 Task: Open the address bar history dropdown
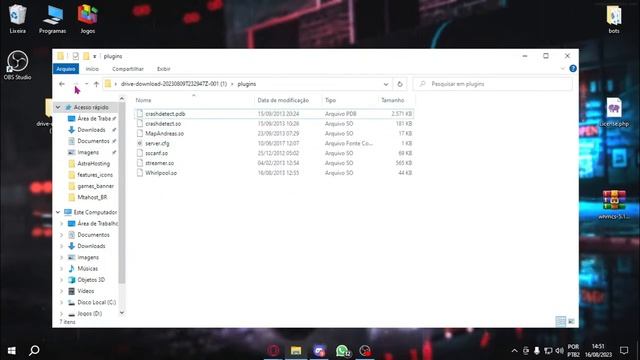(386, 84)
